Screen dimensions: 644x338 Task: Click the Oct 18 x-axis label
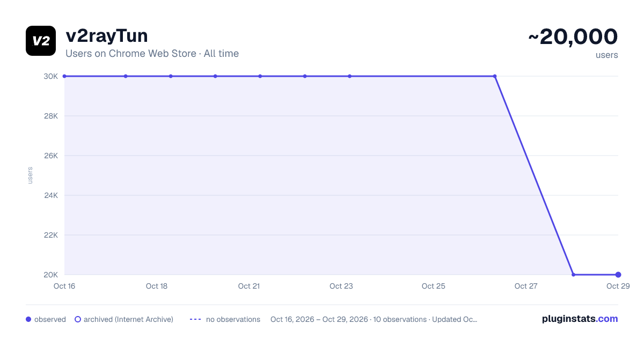coord(157,286)
